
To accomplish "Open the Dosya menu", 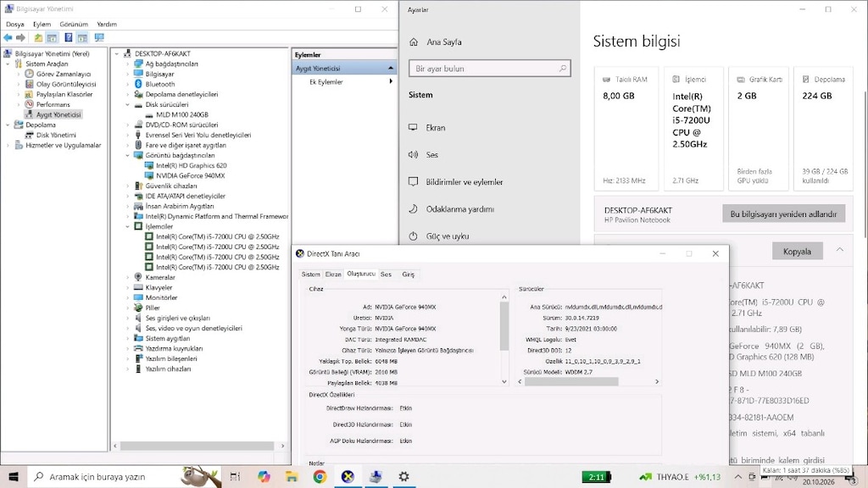I will tap(15, 25).
